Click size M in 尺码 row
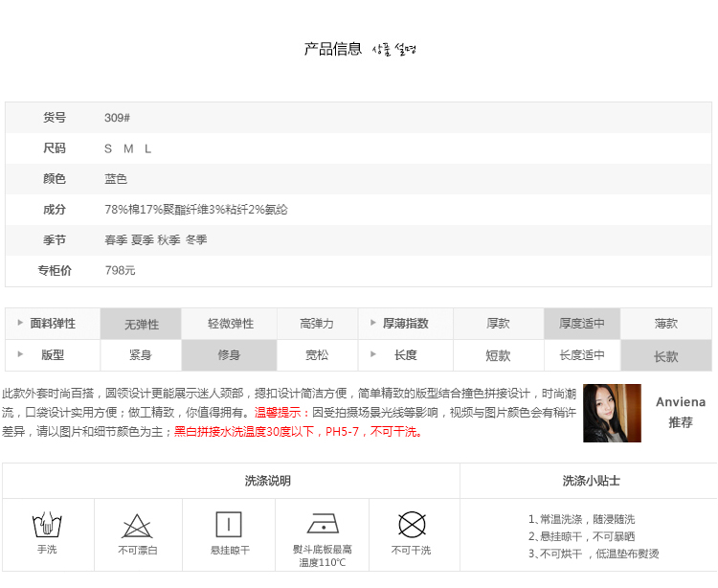This screenshot has height=588, width=718. pos(128,148)
